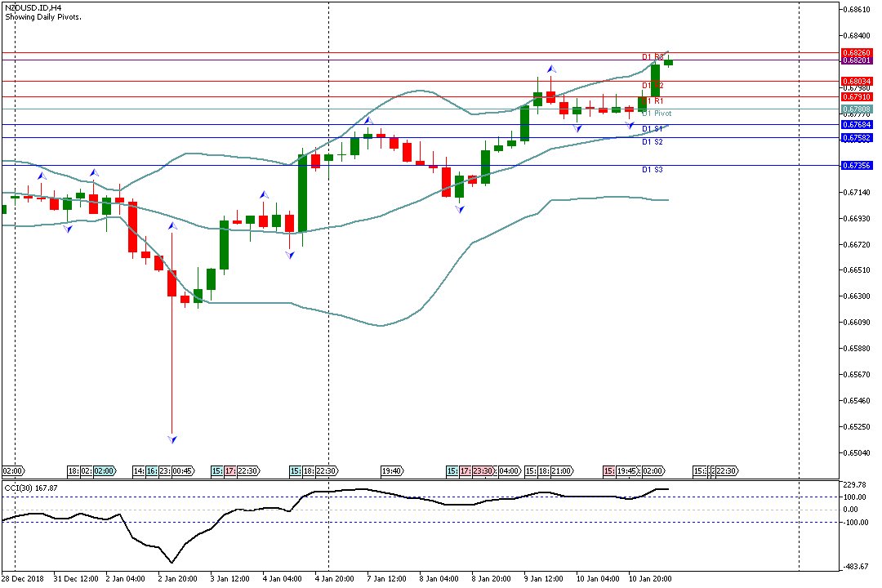This screenshot has height=588, width=882.
Task: Click the D1 S1 support label
Action: [653, 129]
